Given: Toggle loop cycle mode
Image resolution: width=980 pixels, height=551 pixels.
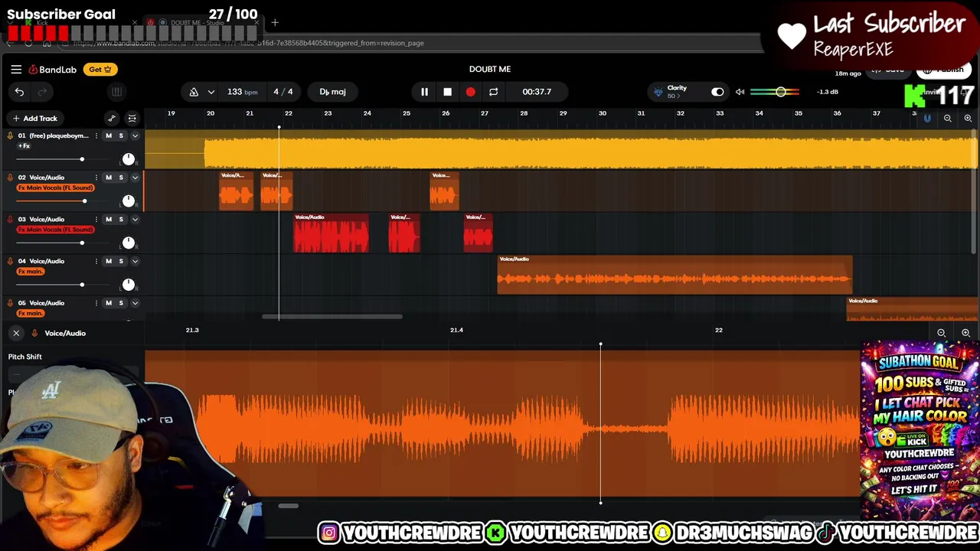Looking at the screenshot, I should coord(493,92).
